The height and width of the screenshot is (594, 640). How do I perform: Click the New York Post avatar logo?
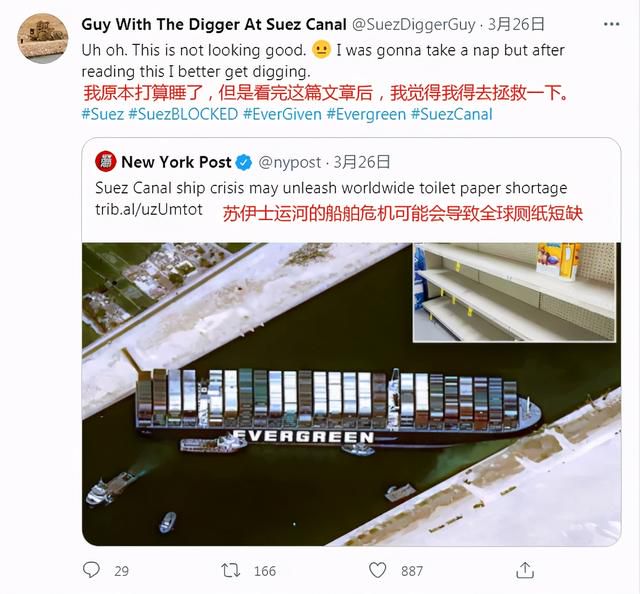(106, 162)
